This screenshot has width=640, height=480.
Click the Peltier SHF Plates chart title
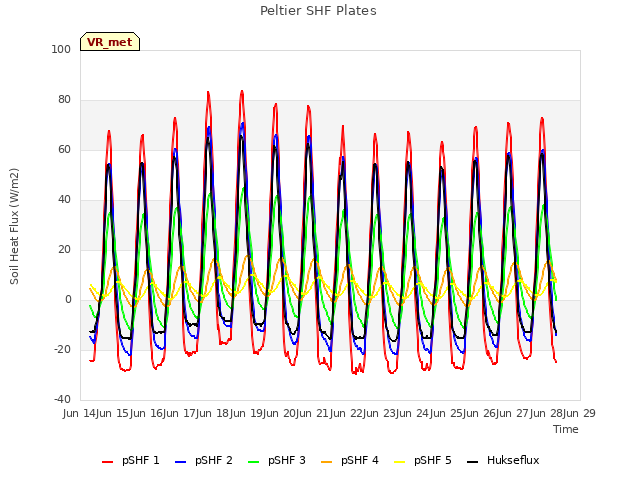318,11
